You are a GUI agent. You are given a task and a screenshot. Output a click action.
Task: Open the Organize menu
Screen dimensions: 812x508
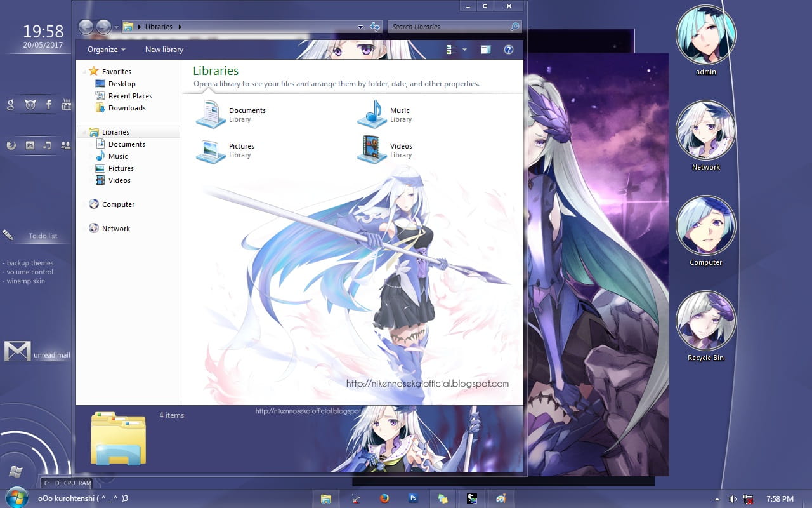coord(105,49)
